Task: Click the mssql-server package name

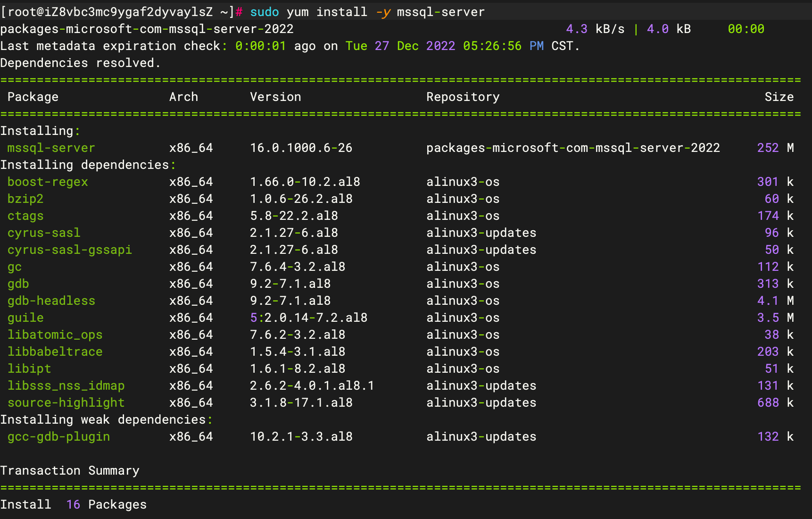Action: pos(51,148)
